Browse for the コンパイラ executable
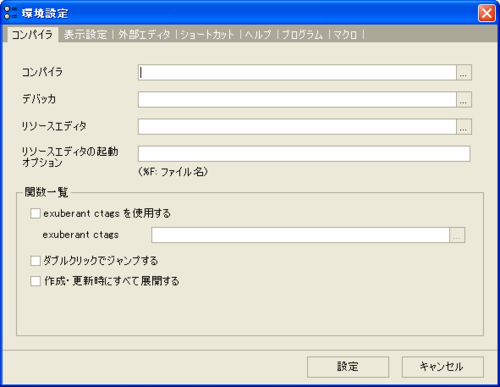500x387 pixels. 464,72
